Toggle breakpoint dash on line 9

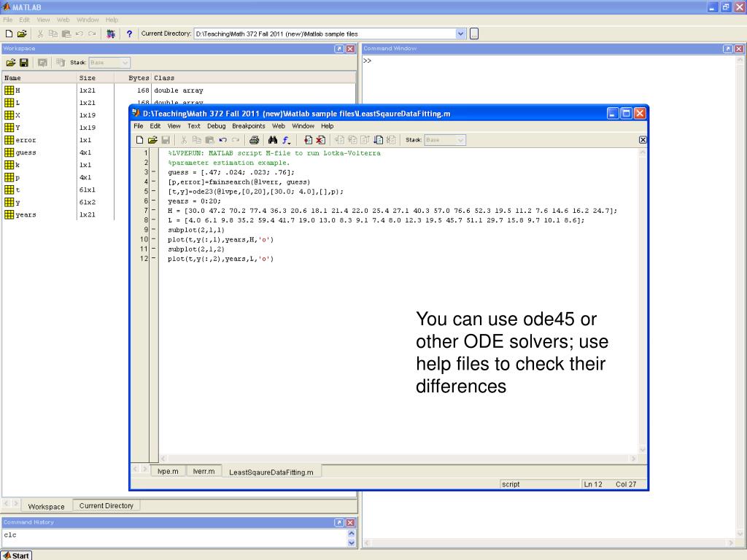click(154, 230)
